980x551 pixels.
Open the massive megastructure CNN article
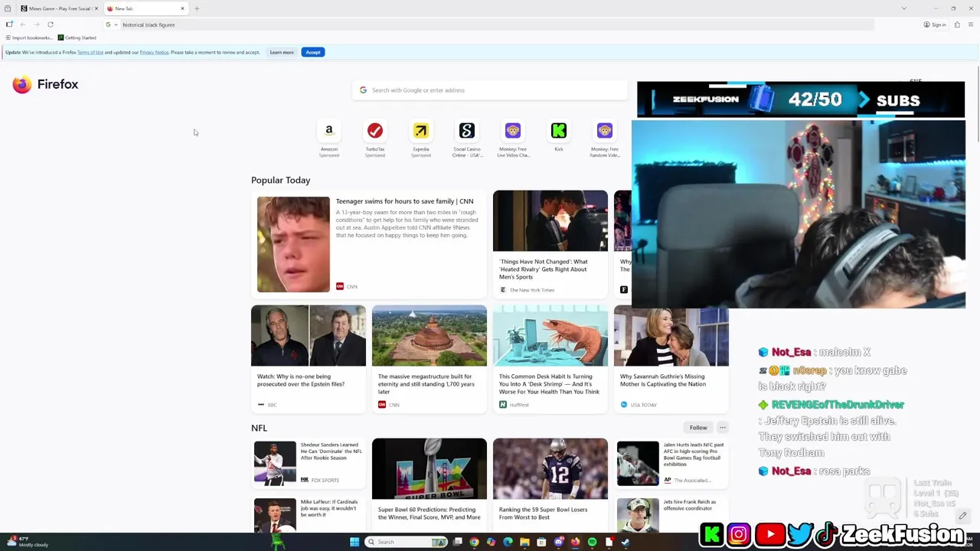pos(430,359)
